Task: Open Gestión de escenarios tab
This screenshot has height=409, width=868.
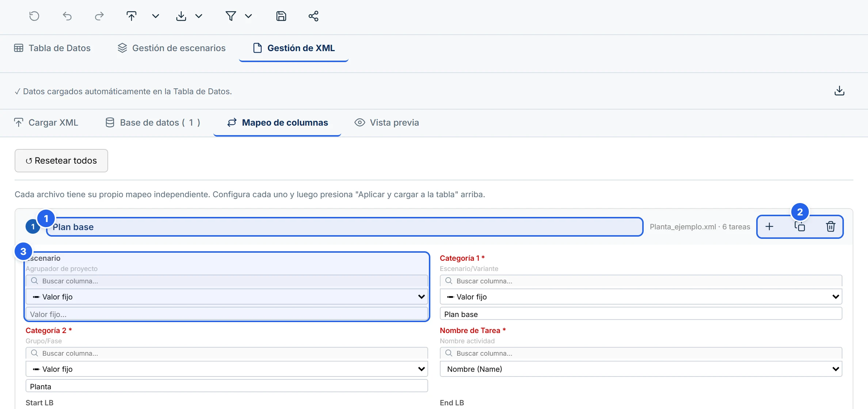Action: point(172,48)
